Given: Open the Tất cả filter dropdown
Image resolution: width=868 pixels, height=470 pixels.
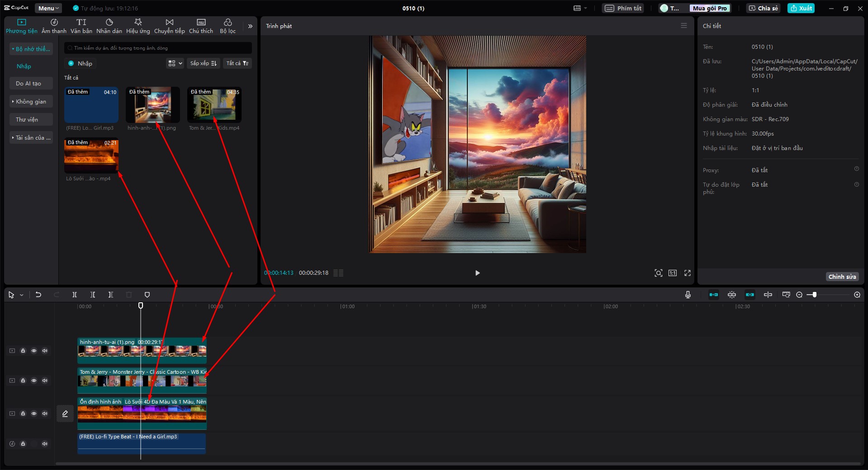Looking at the screenshot, I should [237, 63].
